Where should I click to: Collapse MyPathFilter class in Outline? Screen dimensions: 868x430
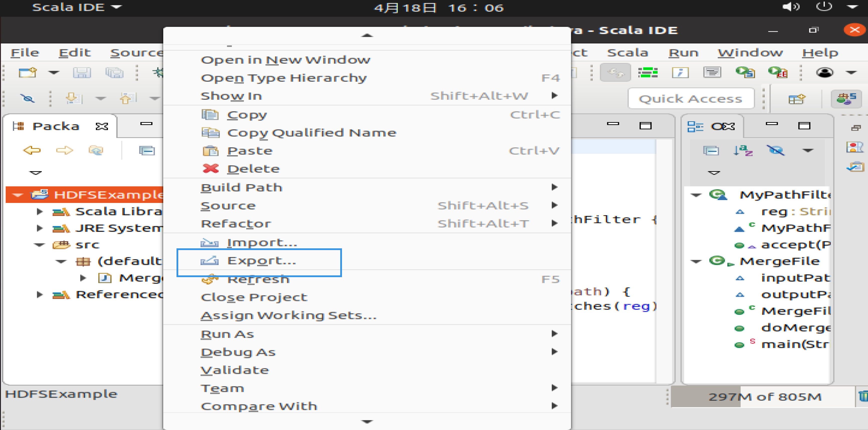coord(696,195)
